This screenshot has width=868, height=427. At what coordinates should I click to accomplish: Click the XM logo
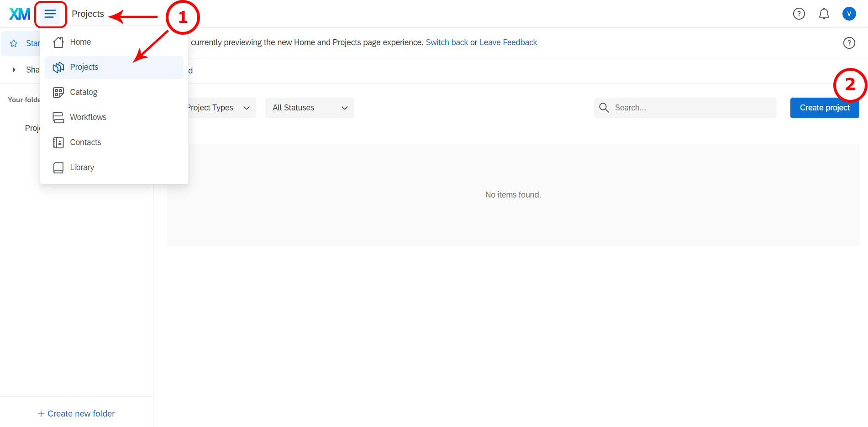pos(20,14)
